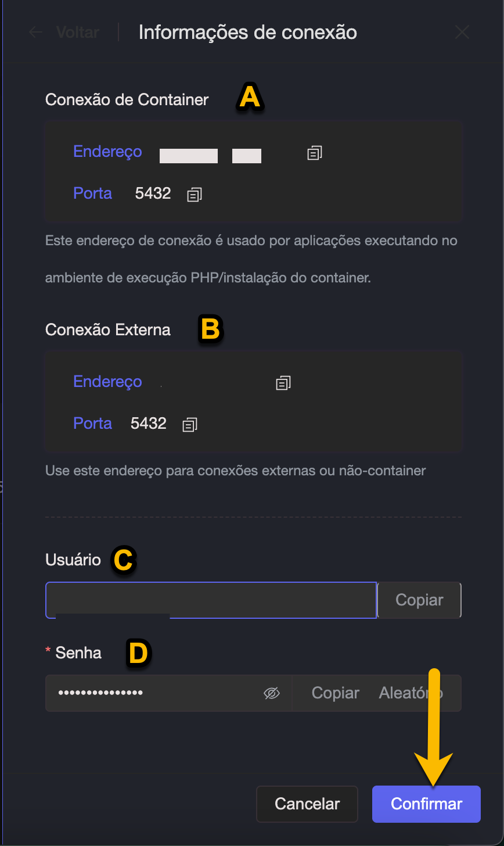Click into the Senha password field
Viewport: 504px width, 846px height.
157,693
